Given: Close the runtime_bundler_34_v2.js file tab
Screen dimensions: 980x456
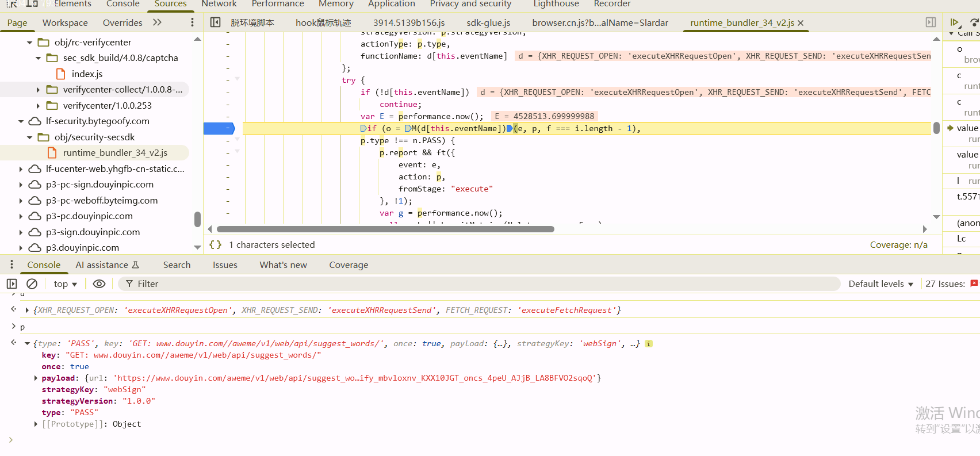Looking at the screenshot, I should (801, 23).
